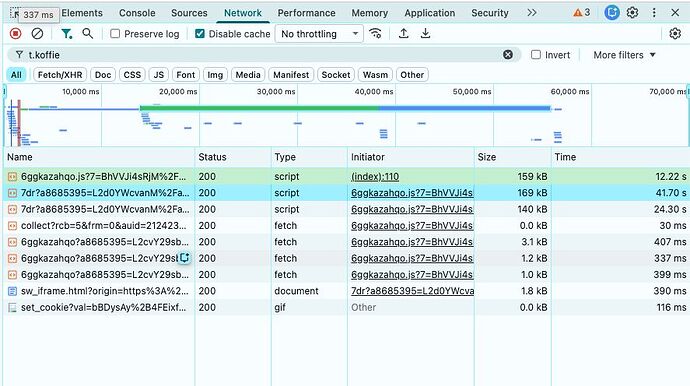Switch to the Memory tab
Image resolution: width=690 pixels, height=386 pixels.
[370, 13]
